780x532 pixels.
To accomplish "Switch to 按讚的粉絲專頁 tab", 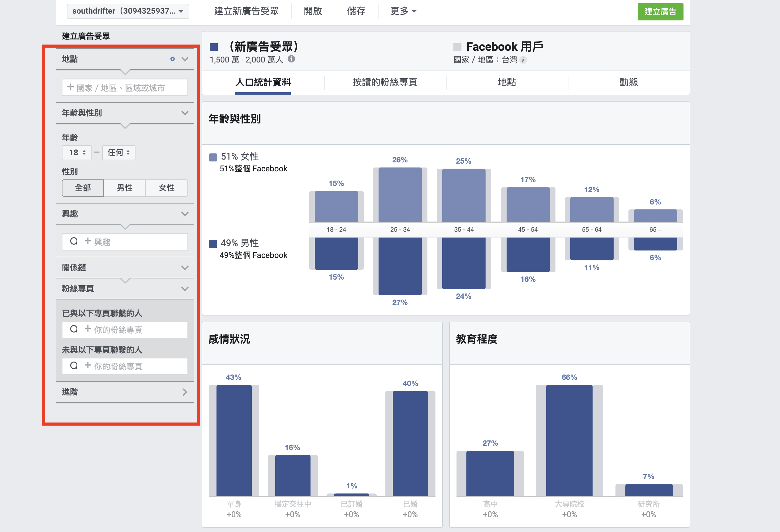I will (385, 82).
